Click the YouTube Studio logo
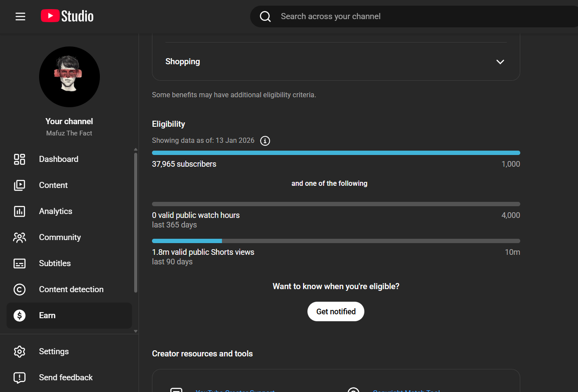 coord(67,16)
